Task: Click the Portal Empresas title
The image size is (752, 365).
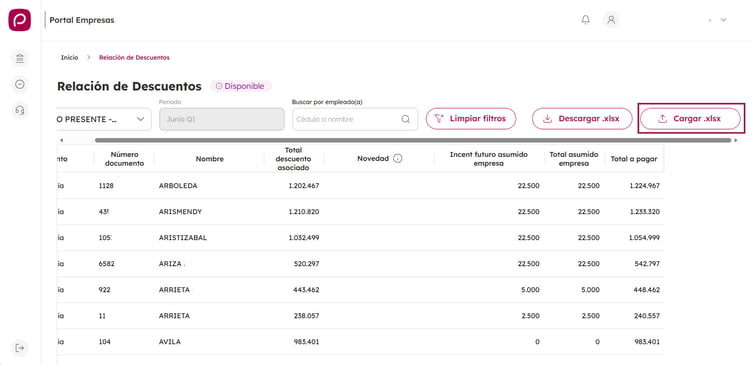Action: click(x=82, y=20)
